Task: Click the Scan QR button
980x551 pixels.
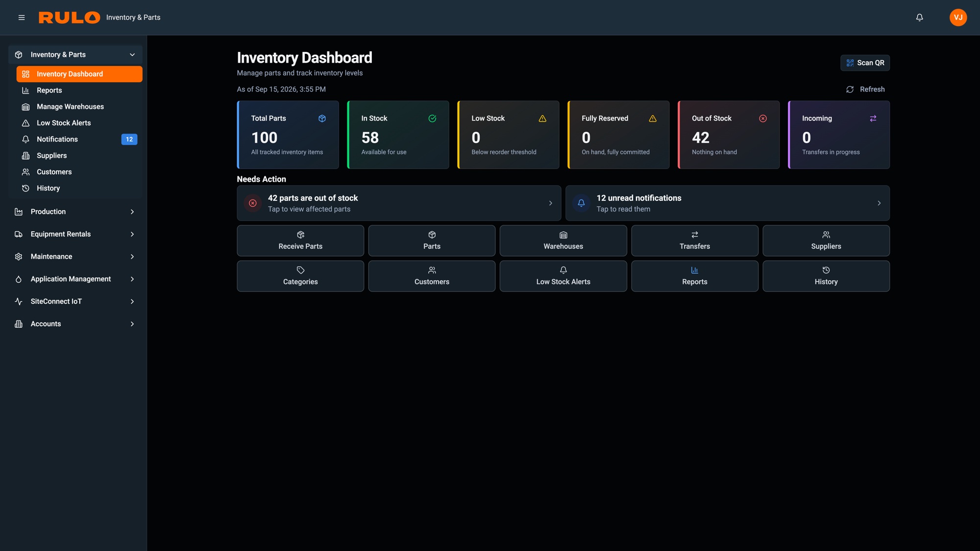Action: (865, 63)
